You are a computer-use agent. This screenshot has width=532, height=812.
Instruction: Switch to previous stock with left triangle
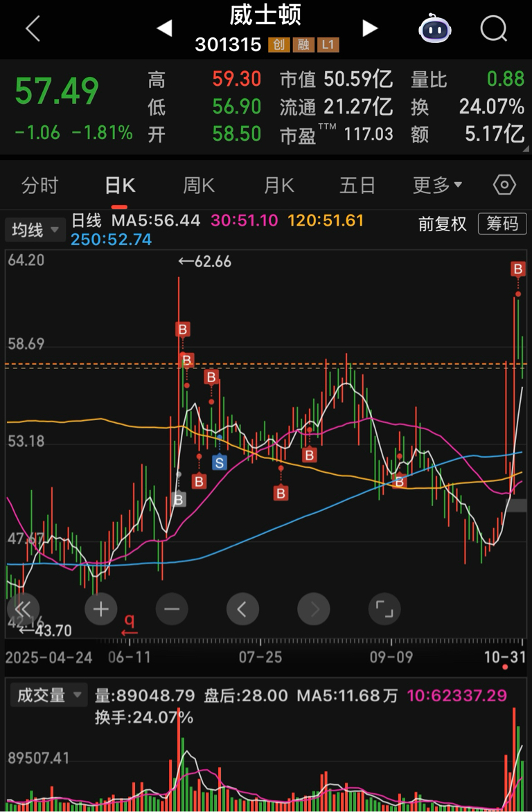[164, 28]
